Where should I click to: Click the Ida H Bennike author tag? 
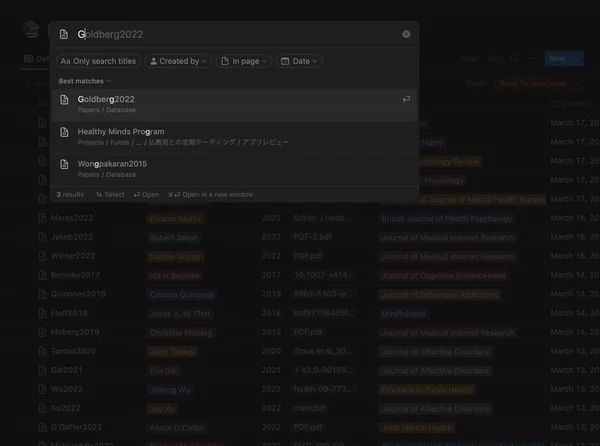tap(174, 276)
